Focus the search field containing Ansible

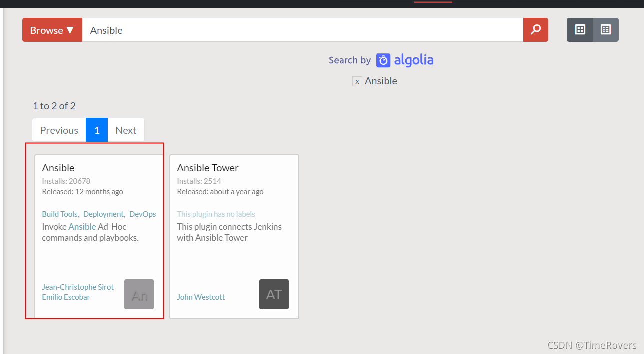[303, 30]
